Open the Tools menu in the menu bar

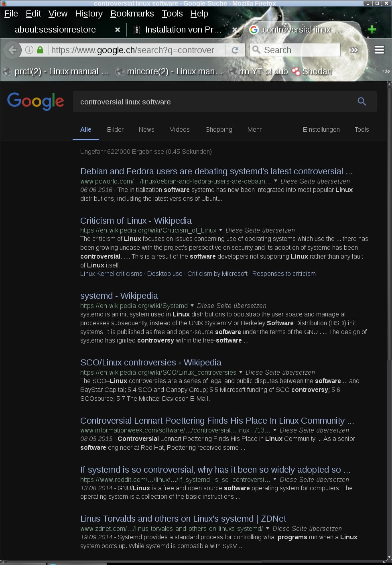172,14
